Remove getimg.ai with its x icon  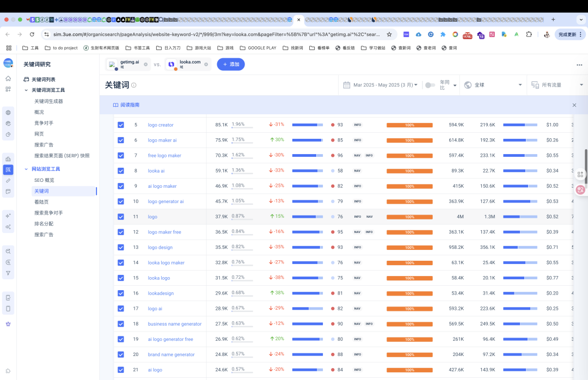tap(145, 65)
